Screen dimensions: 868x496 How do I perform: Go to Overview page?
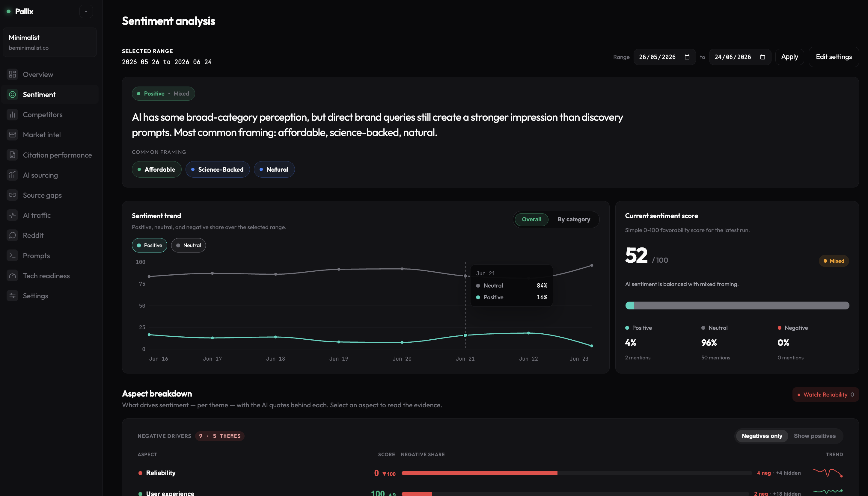coord(50,74)
